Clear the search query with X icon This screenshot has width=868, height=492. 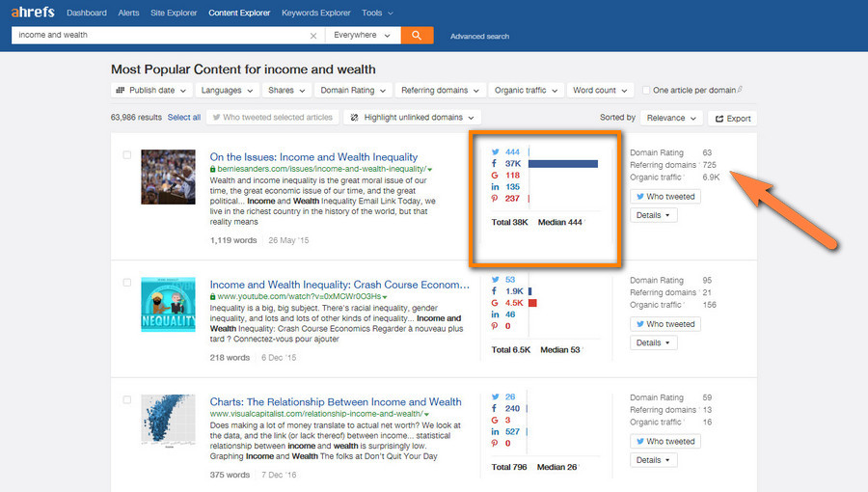pos(313,36)
